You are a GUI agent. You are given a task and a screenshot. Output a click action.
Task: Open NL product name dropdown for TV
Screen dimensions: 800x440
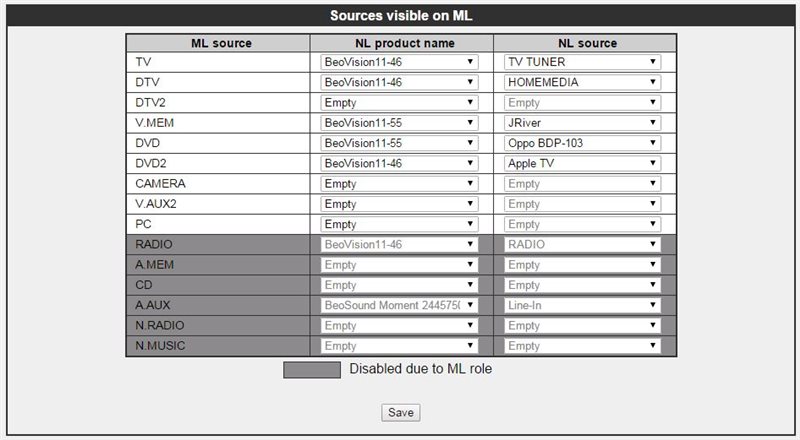[400, 62]
